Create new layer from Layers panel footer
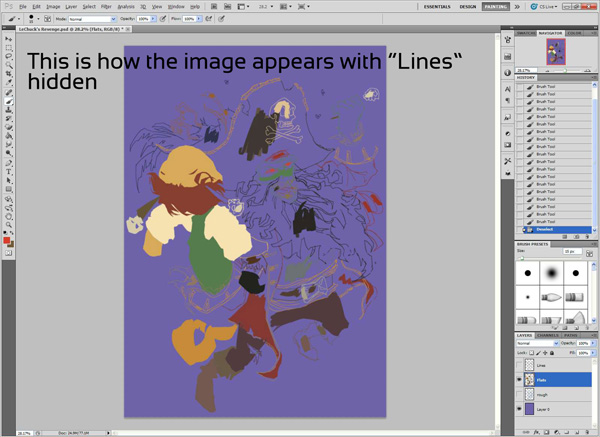The width and height of the screenshot is (600, 437). [577, 432]
